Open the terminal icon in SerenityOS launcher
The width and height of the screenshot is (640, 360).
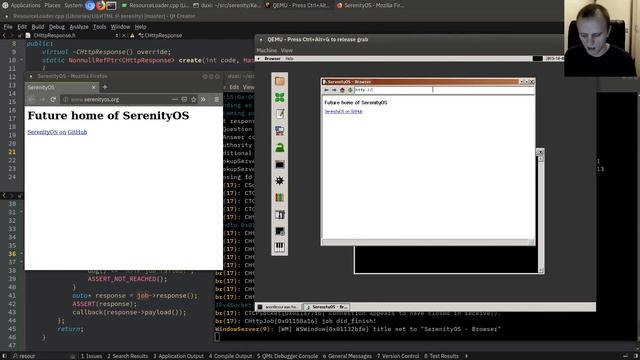[280, 164]
